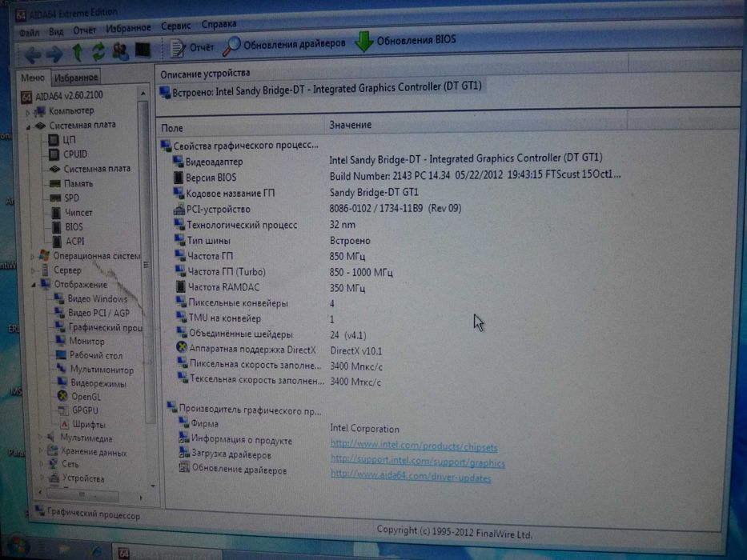The width and height of the screenshot is (747, 560).
Task: Expand the Хранение данных node
Action: 41,450
